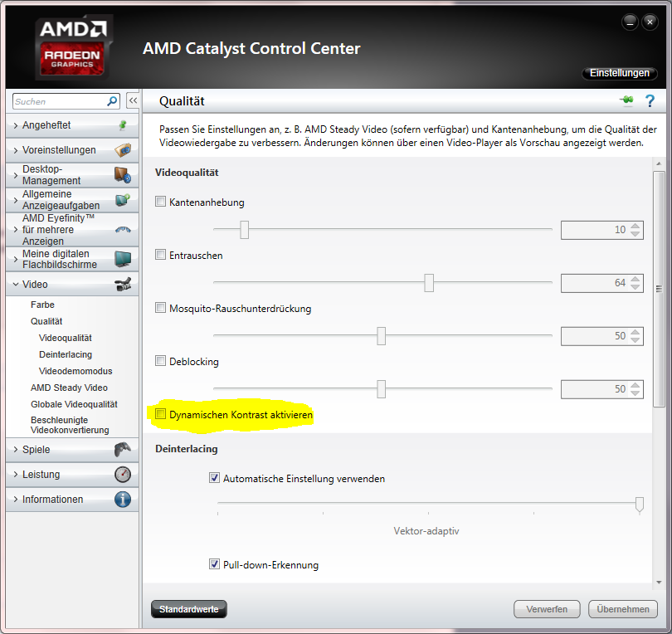Tick Dynamischen Kontrast aktivieren checkbox

(x=160, y=414)
